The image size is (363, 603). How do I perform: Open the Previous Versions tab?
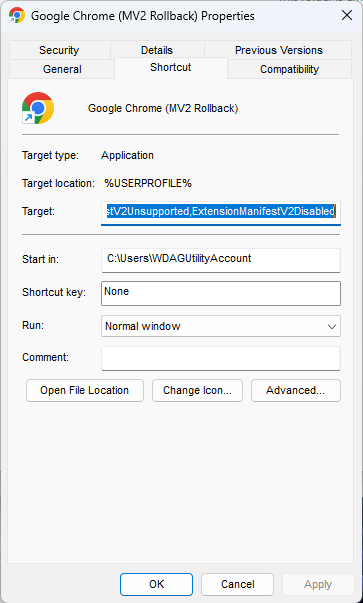(x=278, y=50)
